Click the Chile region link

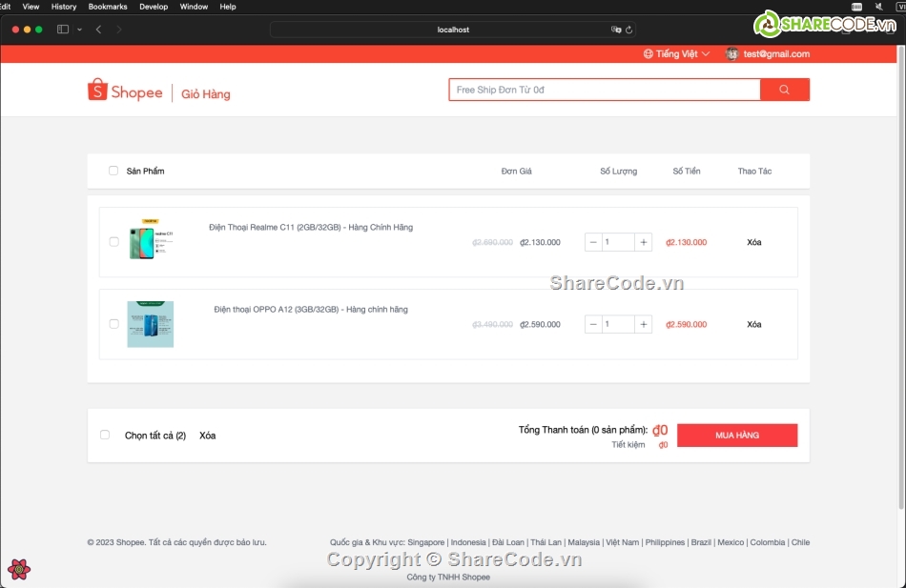800,542
